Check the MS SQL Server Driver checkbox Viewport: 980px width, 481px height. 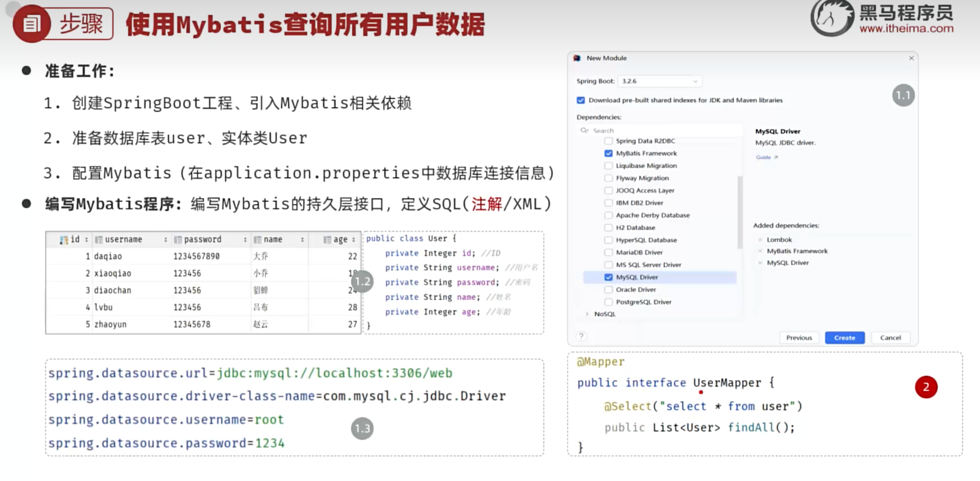coord(609,265)
